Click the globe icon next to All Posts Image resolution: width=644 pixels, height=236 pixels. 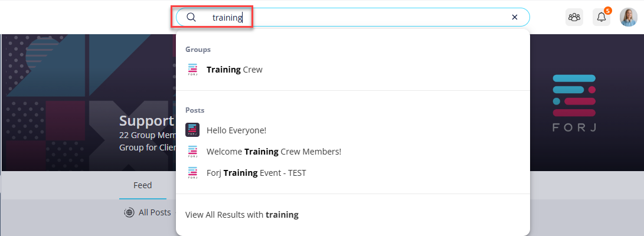tap(129, 212)
